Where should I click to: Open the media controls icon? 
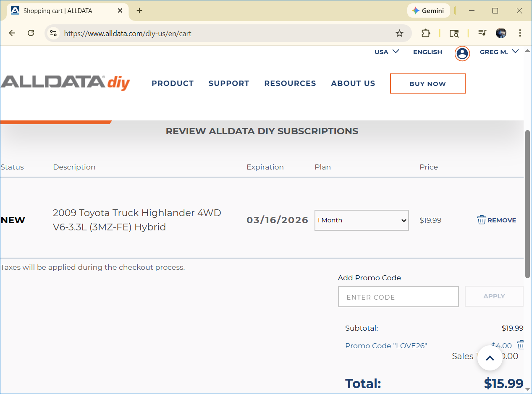482,33
